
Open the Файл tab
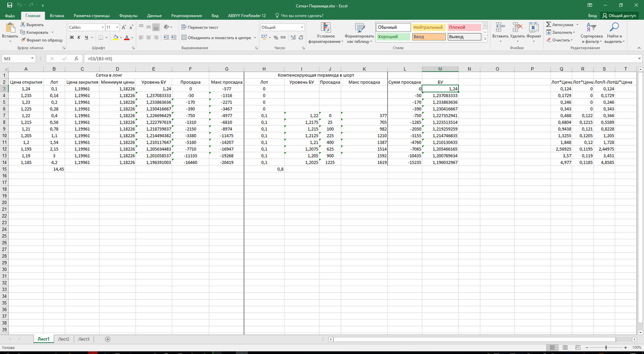pyautogui.click(x=9, y=16)
